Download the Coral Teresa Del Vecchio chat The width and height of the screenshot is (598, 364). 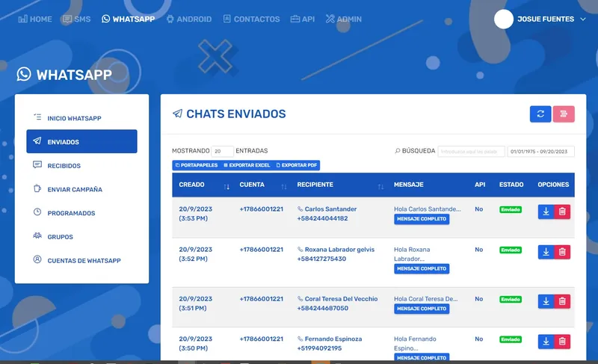(546, 301)
